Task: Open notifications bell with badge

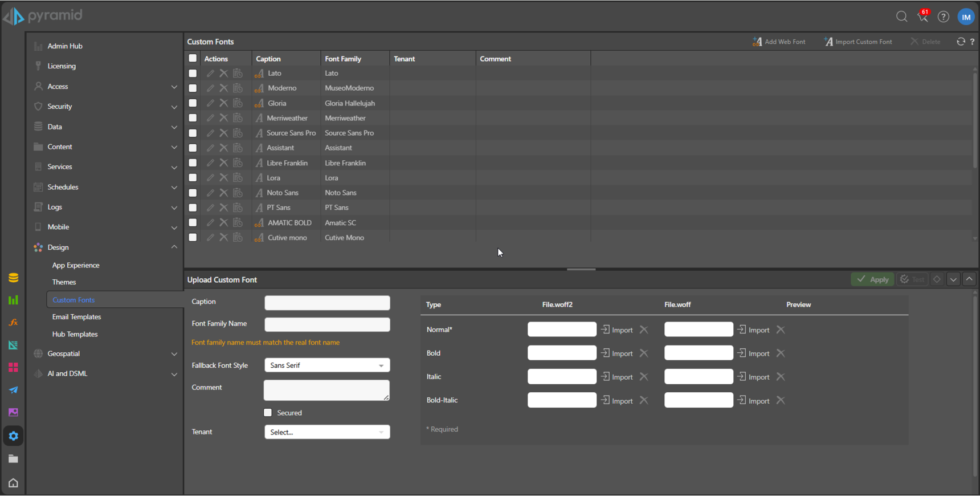Action: 923,16
